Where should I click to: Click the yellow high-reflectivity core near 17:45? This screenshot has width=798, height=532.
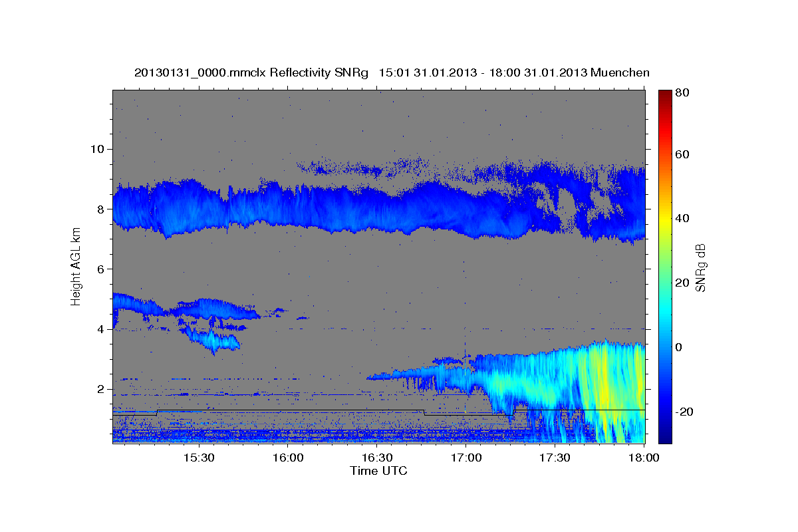tap(604, 382)
